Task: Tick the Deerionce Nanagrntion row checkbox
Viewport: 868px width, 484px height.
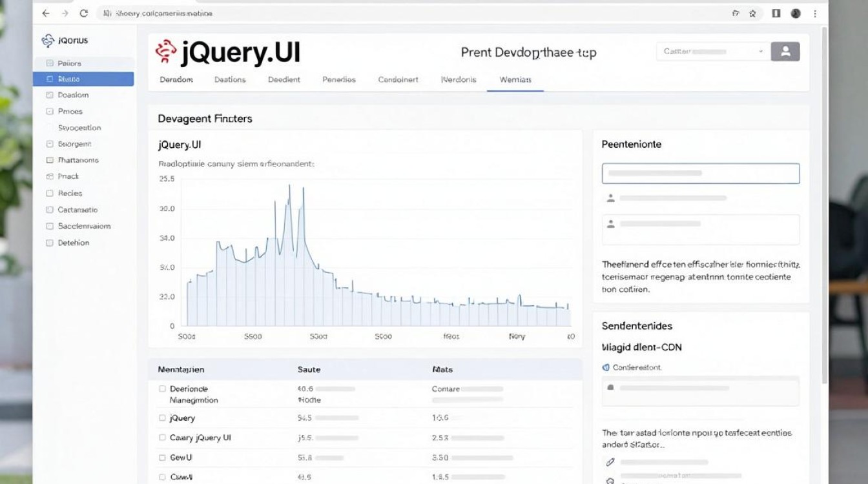Action: tap(162, 389)
